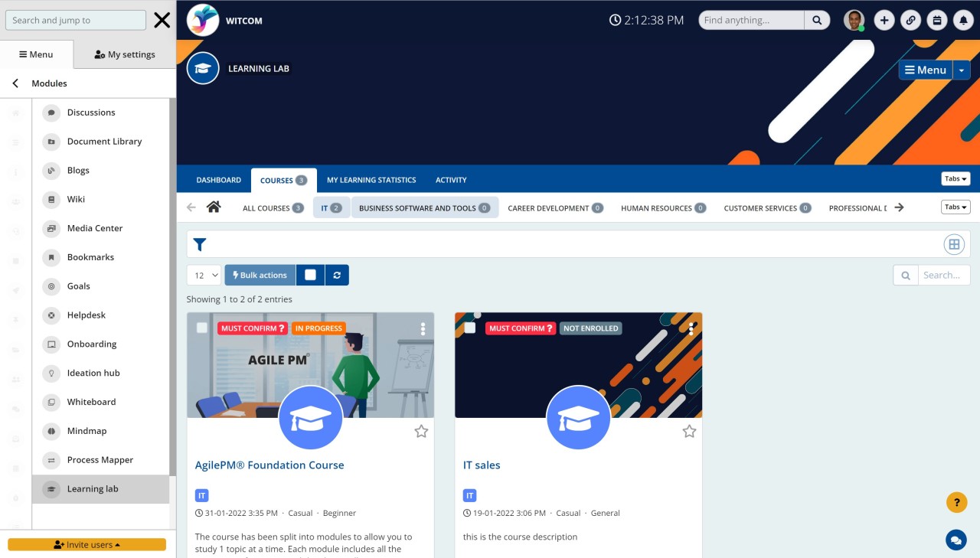The image size is (980, 558).
Task: Click the filter funnel icon
Action: tap(200, 244)
